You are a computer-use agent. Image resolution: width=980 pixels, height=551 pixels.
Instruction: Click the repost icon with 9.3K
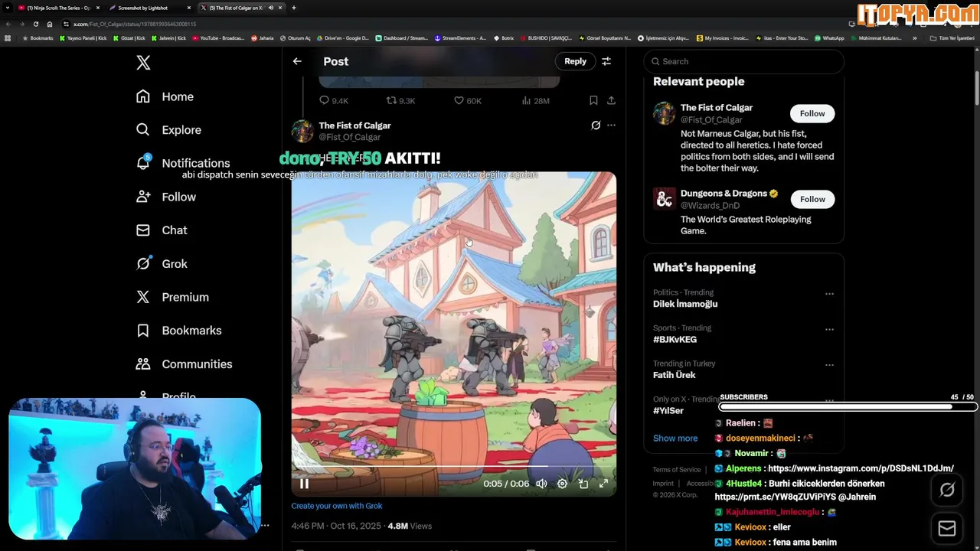click(x=391, y=100)
